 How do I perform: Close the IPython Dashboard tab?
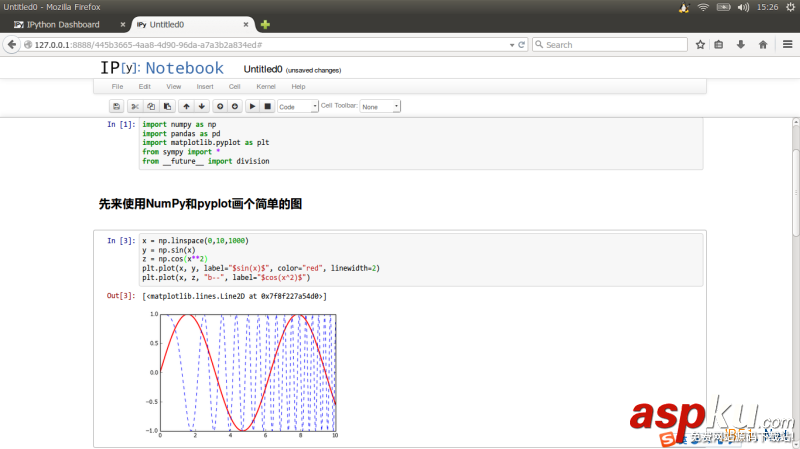click(x=122, y=24)
